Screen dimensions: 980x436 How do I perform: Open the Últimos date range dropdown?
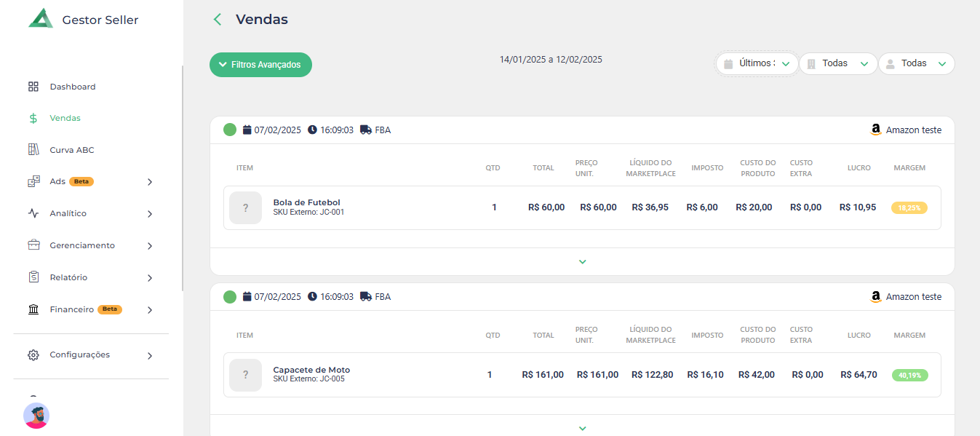click(757, 64)
